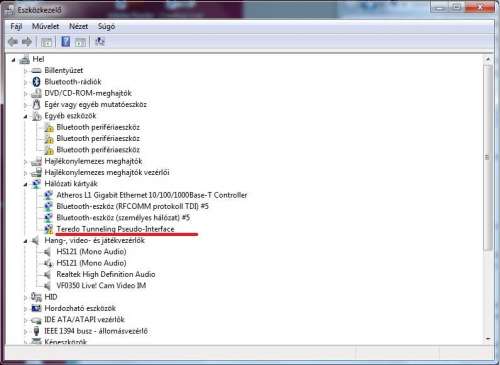Image resolution: width=500 pixels, height=365 pixels.
Task: Select Bluetooth-eszköz (RFCOMM protokoll TDI) #5
Action: coord(132,206)
